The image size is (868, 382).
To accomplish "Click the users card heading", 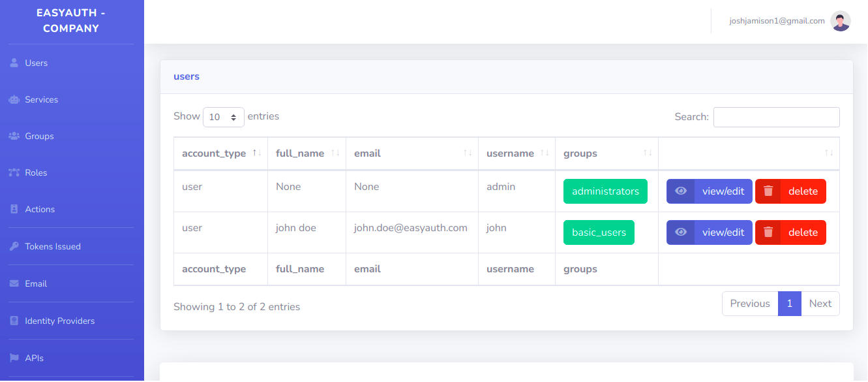I will pyautogui.click(x=187, y=76).
